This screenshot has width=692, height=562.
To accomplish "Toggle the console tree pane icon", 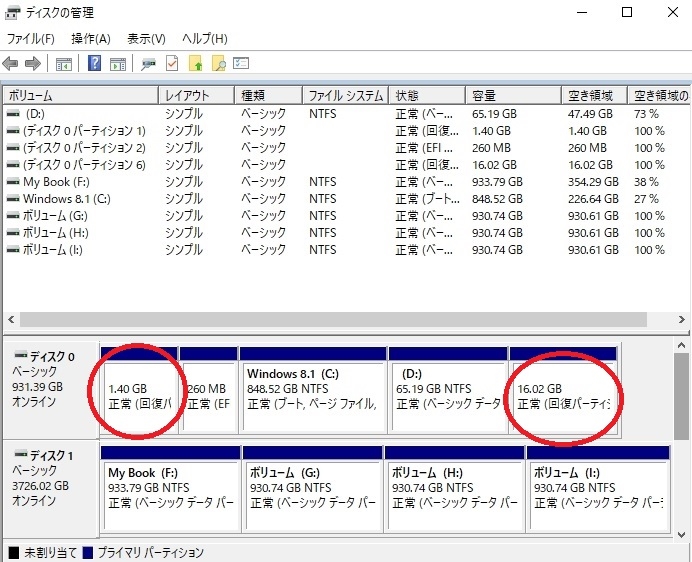I will tap(64, 64).
